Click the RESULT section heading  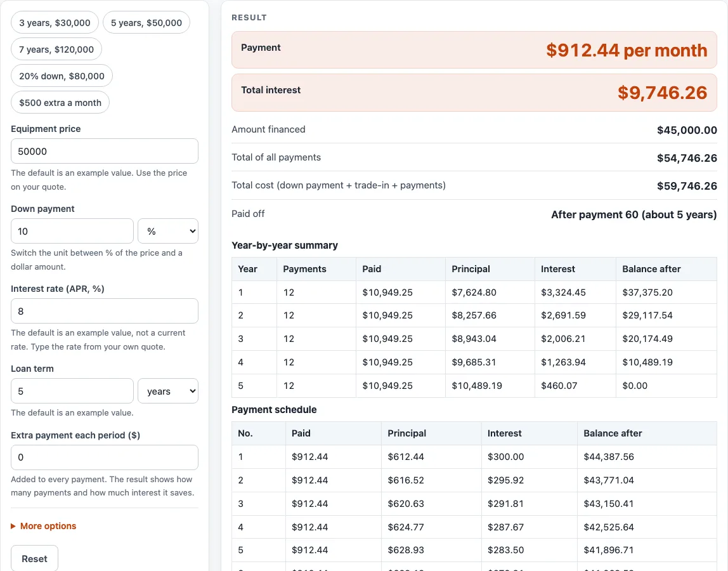click(x=249, y=17)
